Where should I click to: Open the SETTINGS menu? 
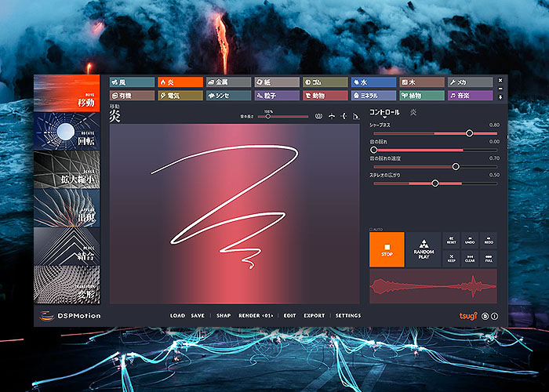click(348, 316)
